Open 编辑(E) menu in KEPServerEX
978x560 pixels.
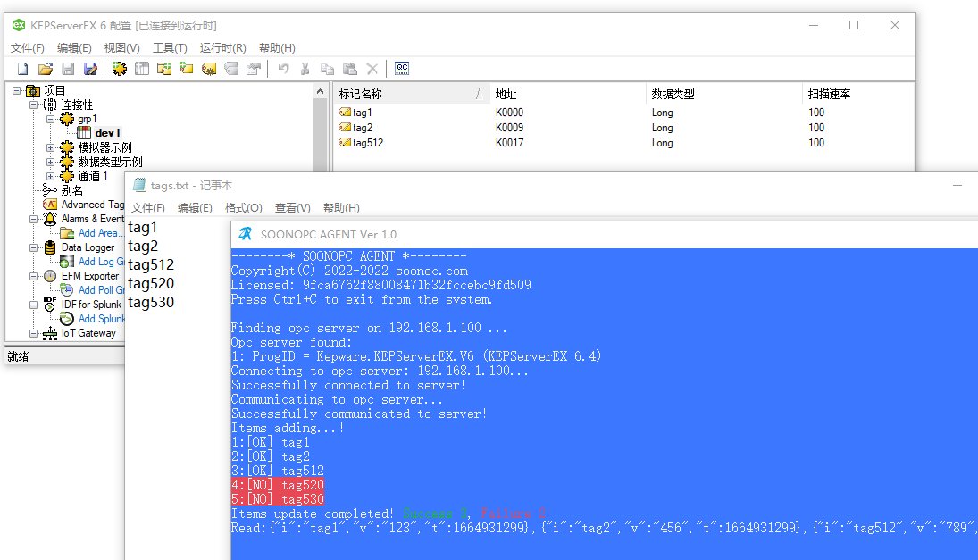74,48
